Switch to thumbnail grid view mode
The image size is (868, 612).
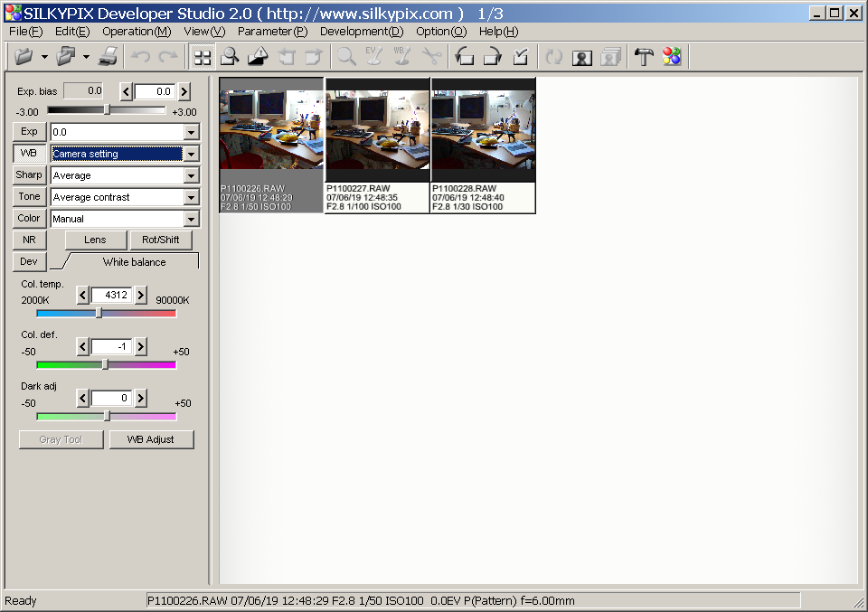tap(203, 57)
